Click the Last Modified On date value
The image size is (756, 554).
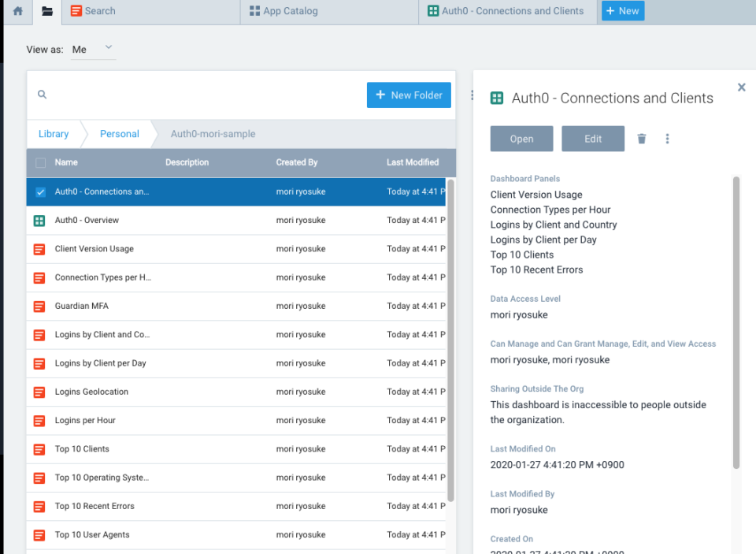coord(557,465)
